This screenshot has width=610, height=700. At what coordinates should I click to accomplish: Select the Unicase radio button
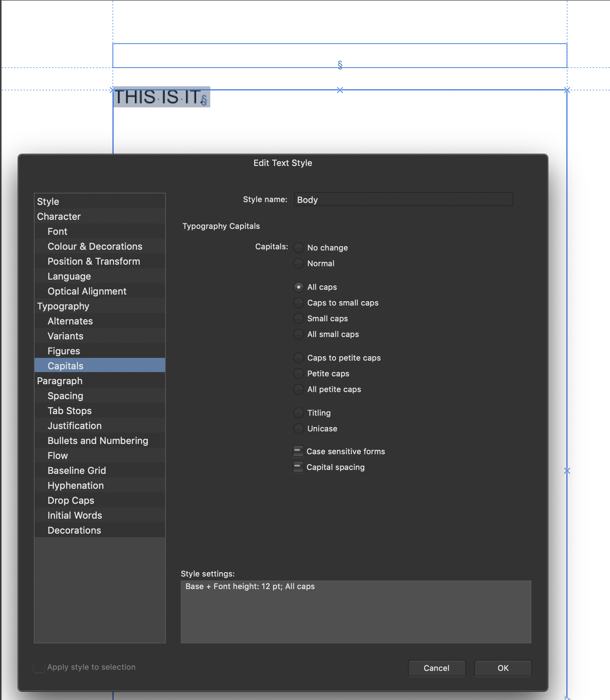click(x=299, y=429)
